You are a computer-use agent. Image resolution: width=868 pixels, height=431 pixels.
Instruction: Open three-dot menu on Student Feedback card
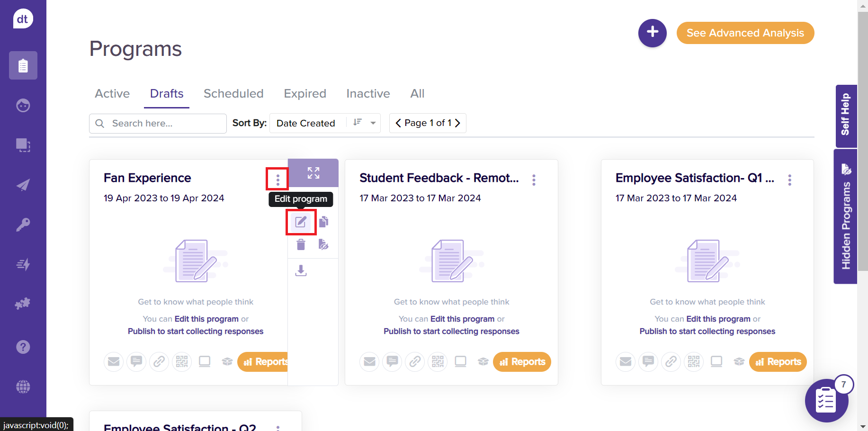click(x=534, y=180)
